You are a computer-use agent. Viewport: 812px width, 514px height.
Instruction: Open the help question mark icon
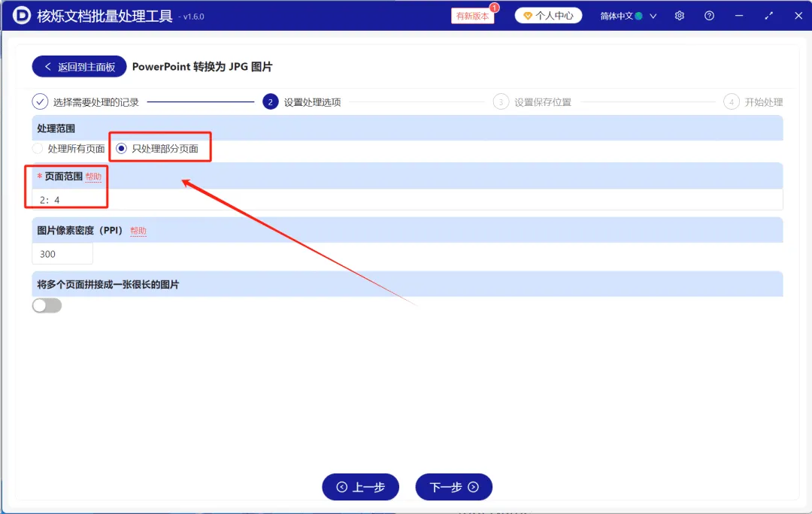(x=709, y=16)
